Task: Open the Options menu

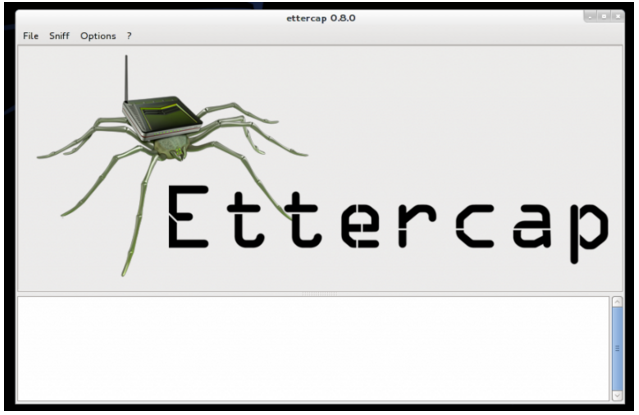Action: click(x=98, y=36)
